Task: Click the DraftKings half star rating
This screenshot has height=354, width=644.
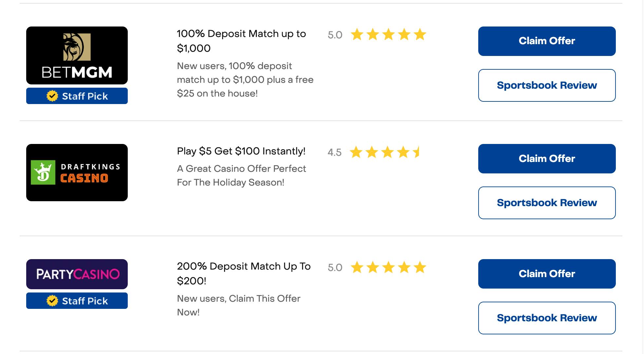Action: tap(417, 152)
